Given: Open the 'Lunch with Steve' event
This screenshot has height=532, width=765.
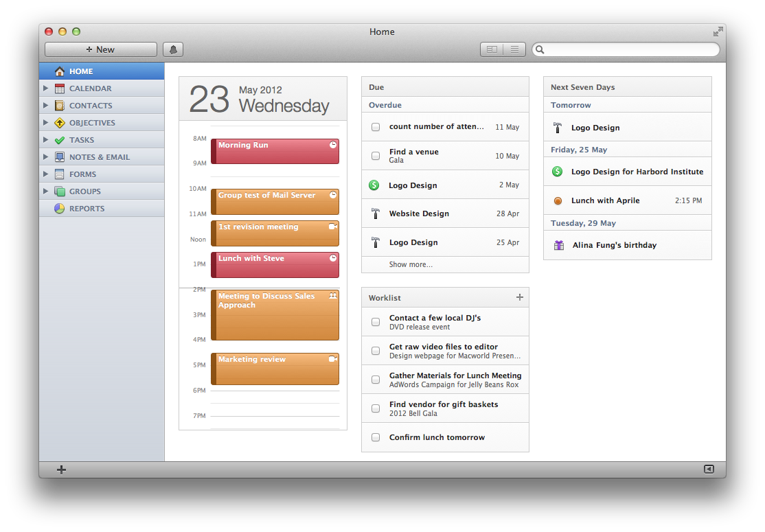Looking at the screenshot, I should pyautogui.click(x=275, y=265).
